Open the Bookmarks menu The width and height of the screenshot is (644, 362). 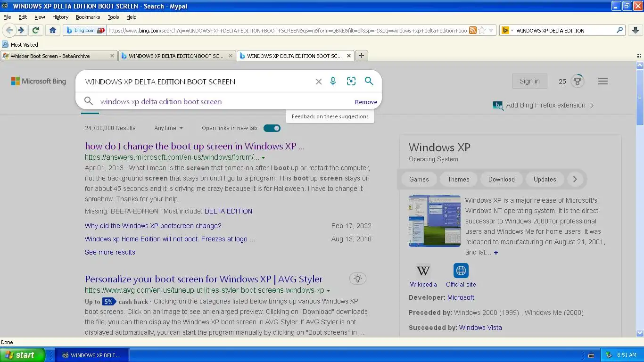pos(88,17)
